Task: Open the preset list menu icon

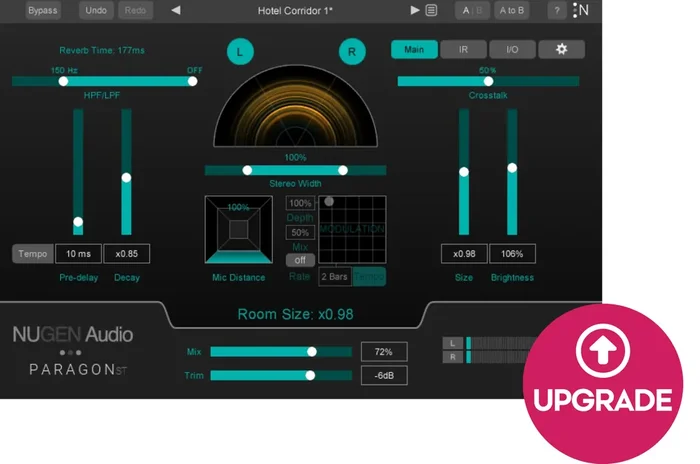Action: [x=431, y=10]
